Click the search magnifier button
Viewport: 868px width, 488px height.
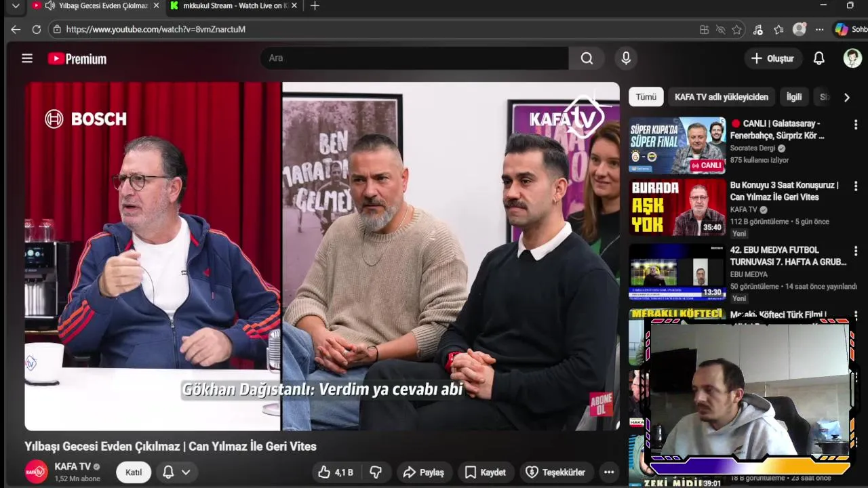587,58
